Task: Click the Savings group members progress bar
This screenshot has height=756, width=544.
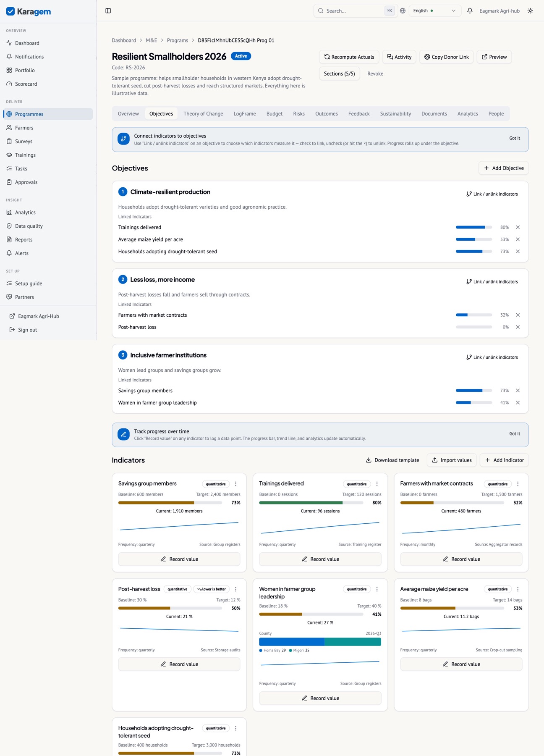Action: pyautogui.click(x=170, y=503)
